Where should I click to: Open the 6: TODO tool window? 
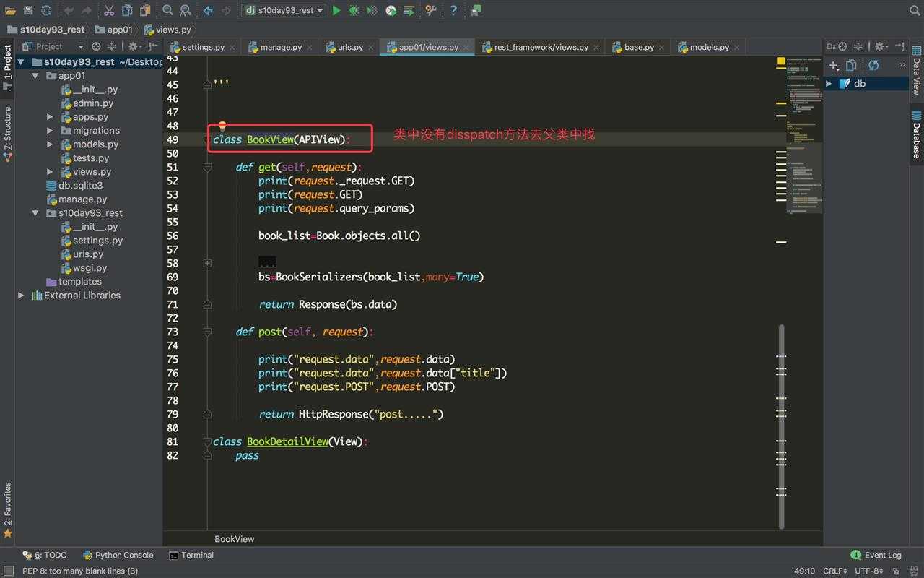(x=45, y=556)
